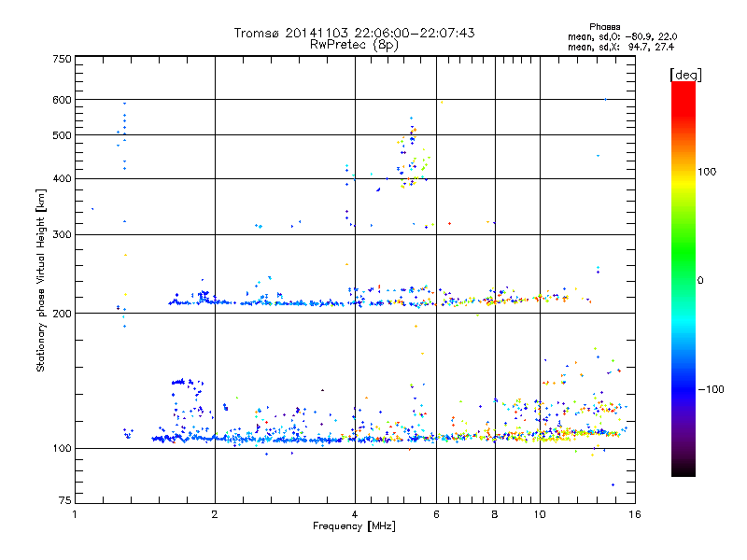Click the '[deg]' colorbar unit label
747x560 pixels.
pyautogui.click(x=685, y=75)
